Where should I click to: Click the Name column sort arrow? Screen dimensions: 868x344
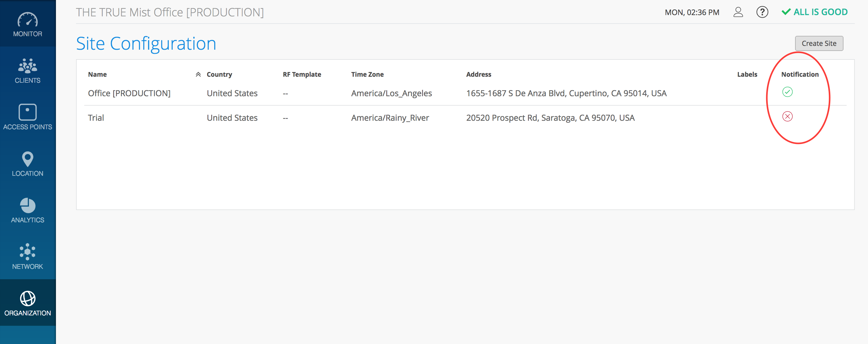pos(198,75)
